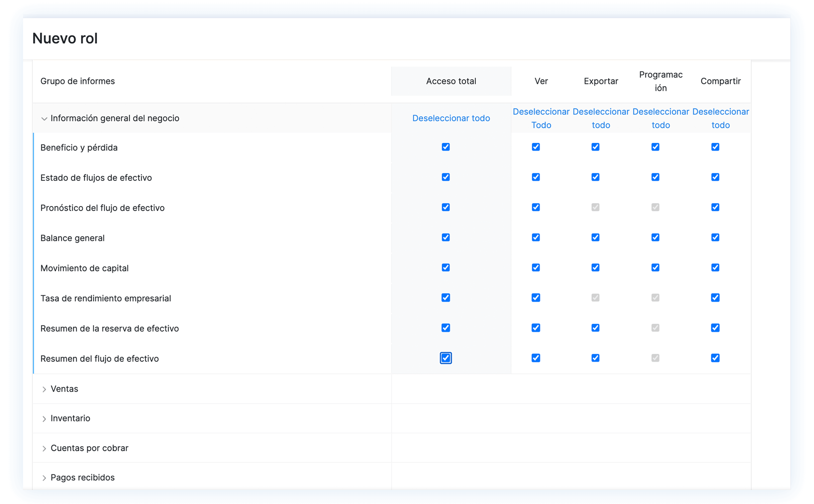Click Deseleccionar todo under Programación column
Viewport: 814px width, 504px height.
[x=660, y=118]
